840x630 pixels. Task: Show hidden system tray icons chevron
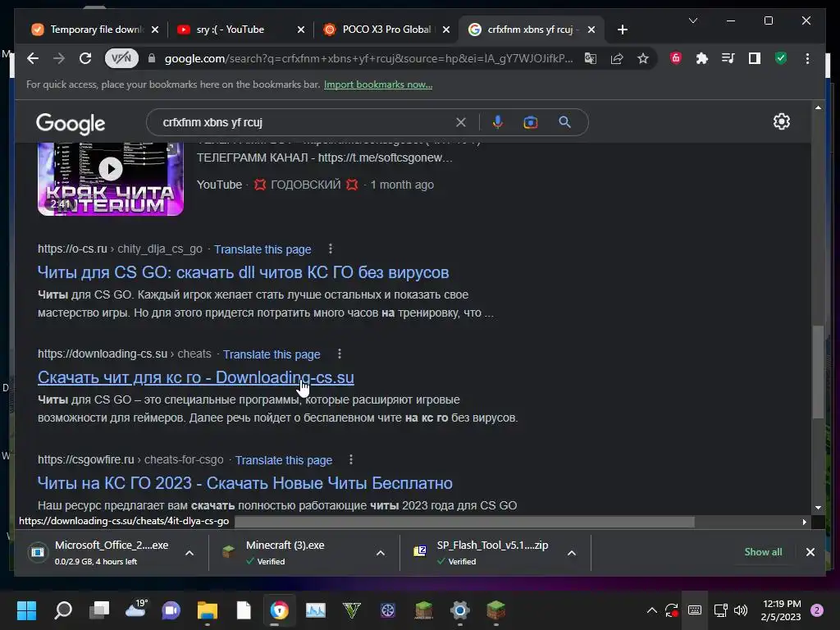tap(651, 610)
